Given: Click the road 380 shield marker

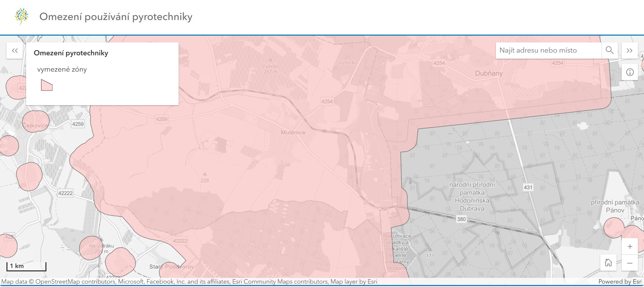Looking at the screenshot, I should 461,219.
